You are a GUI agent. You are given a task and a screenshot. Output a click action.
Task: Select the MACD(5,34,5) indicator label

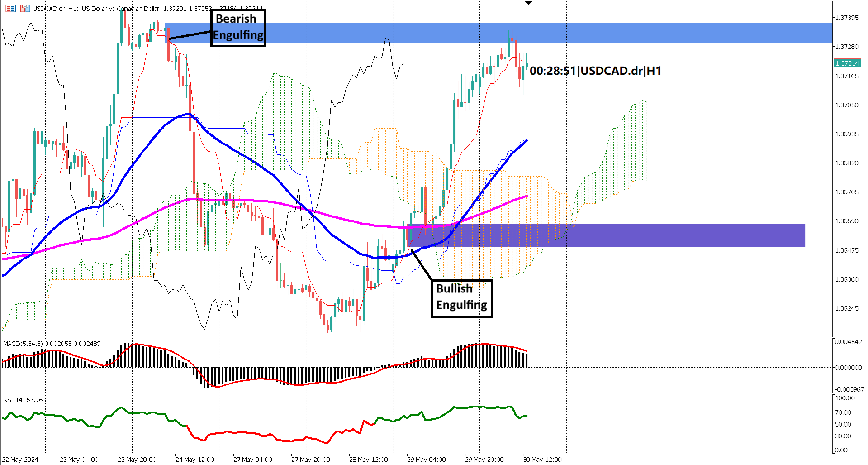[x=22, y=344]
